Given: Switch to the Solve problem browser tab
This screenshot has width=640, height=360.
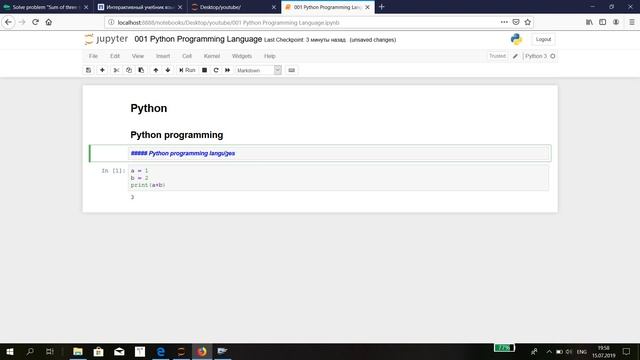Looking at the screenshot, I should pyautogui.click(x=46, y=7).
